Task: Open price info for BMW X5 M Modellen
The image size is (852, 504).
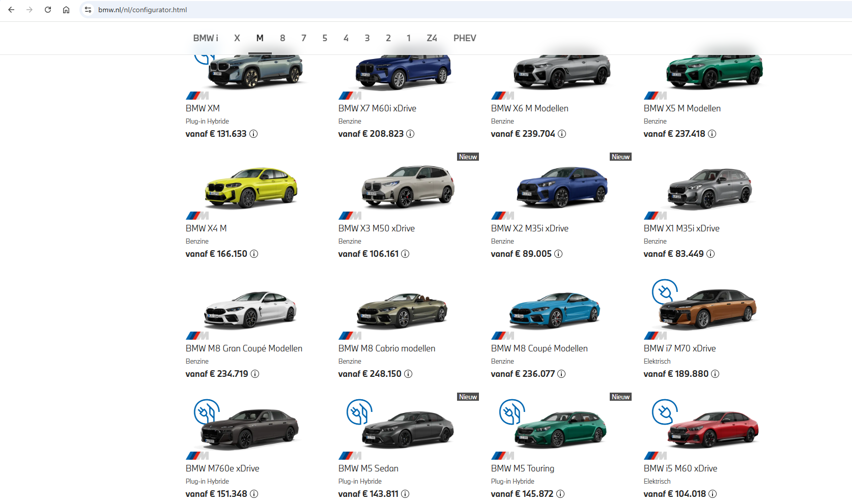Action: [712, 134]
